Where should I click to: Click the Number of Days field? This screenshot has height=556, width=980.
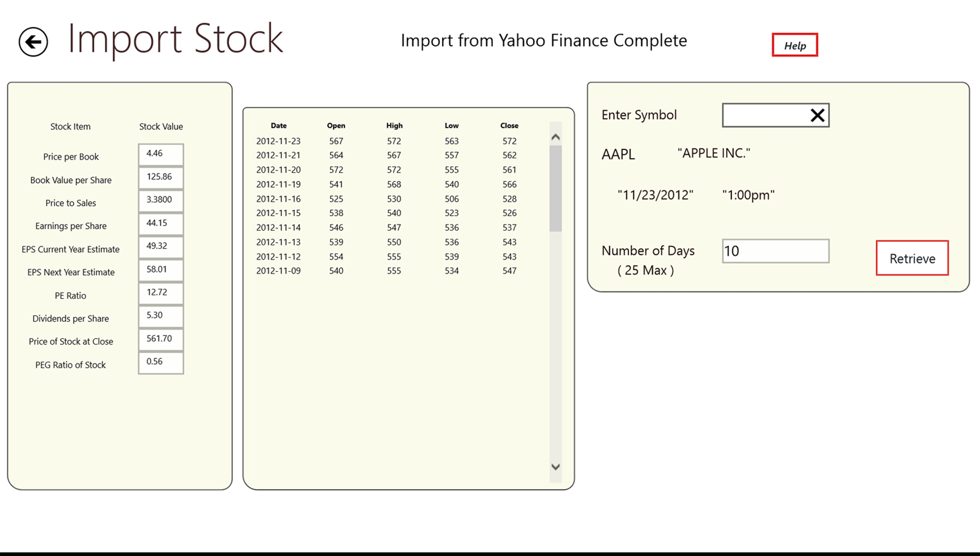click(x=775, y=251)
